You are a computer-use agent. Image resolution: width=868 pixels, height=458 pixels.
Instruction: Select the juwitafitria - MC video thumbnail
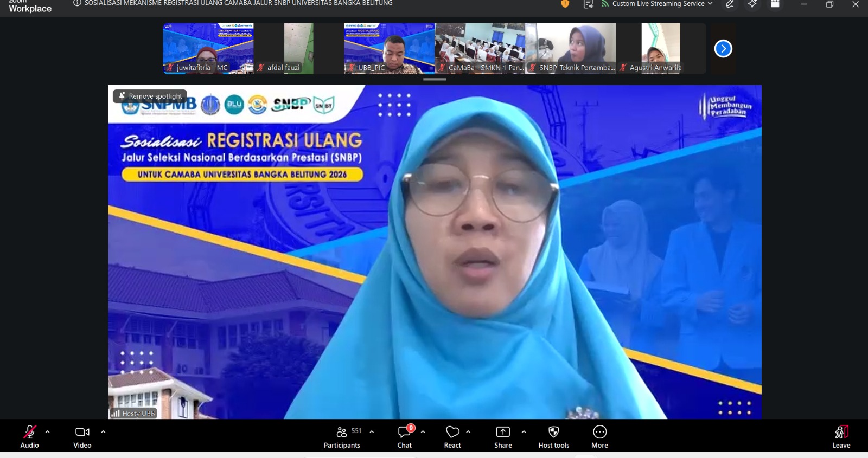(208, 48)
